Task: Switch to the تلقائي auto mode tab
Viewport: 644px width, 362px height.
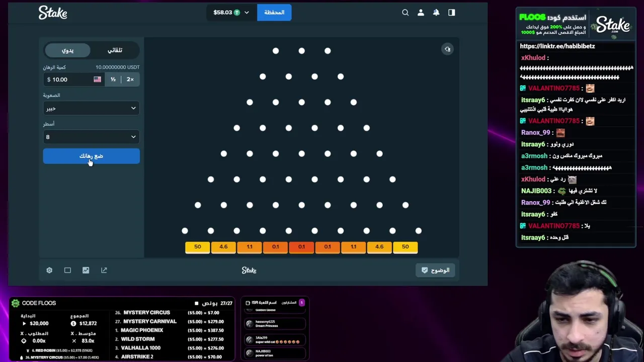Action: pyautogui.click(x=115, y=50)
